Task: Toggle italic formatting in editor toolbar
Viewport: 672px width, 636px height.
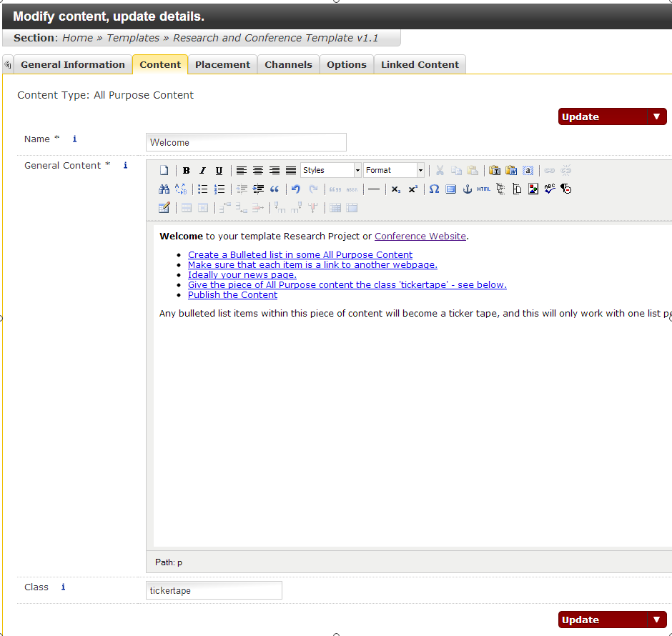Action: pos(202,171)
